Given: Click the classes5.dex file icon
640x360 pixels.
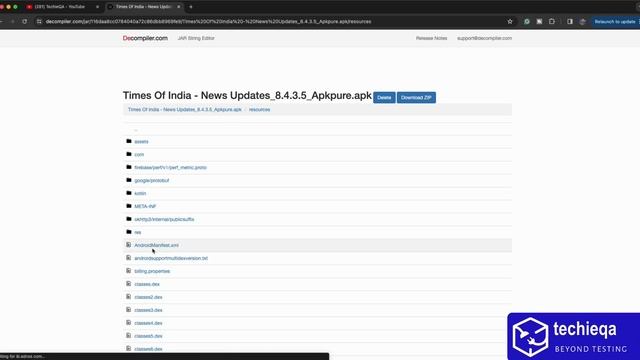Looking at the screenshot, I should click(129, 336).
